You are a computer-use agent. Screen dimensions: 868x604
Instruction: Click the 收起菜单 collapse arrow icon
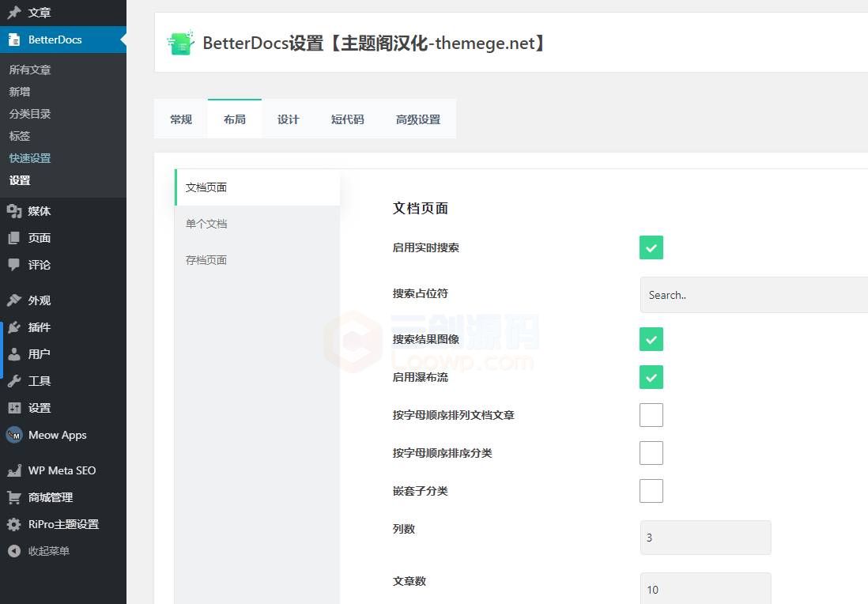[14, 551]
